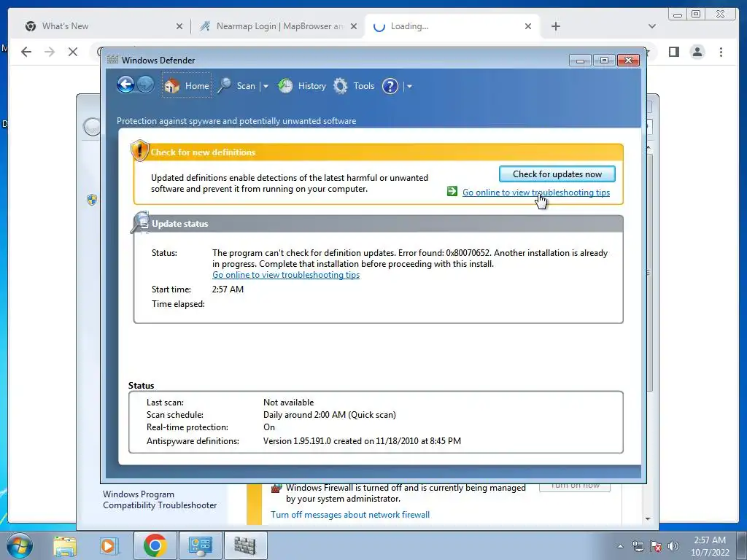Viewport: 747px width, 560px height.
Task: Open the History page
Action: coord(302,86)
